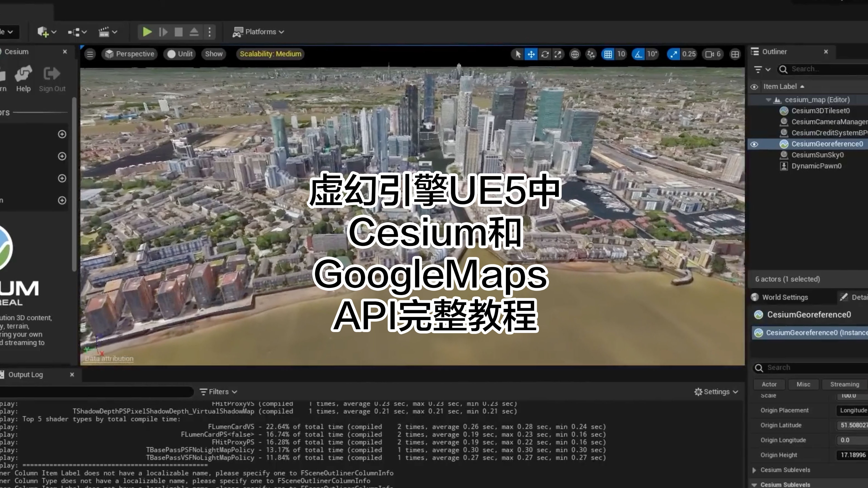Click the viewport layout maximize icon

coord(735,54)
